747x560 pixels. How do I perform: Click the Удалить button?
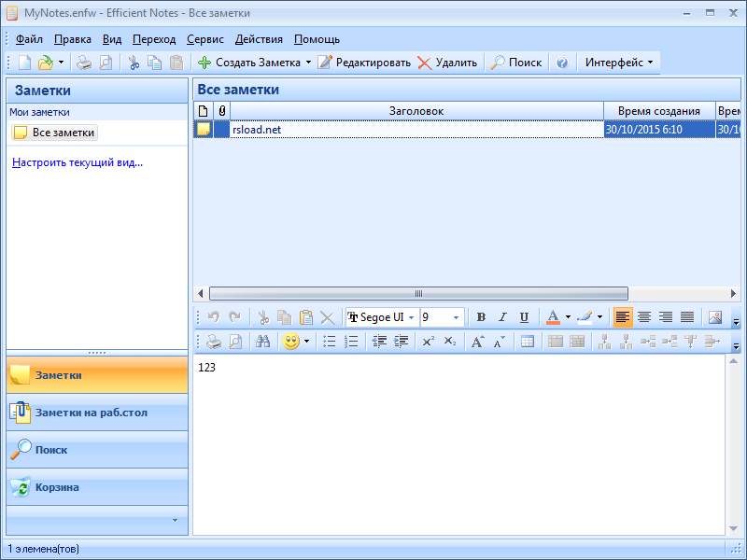447,63
